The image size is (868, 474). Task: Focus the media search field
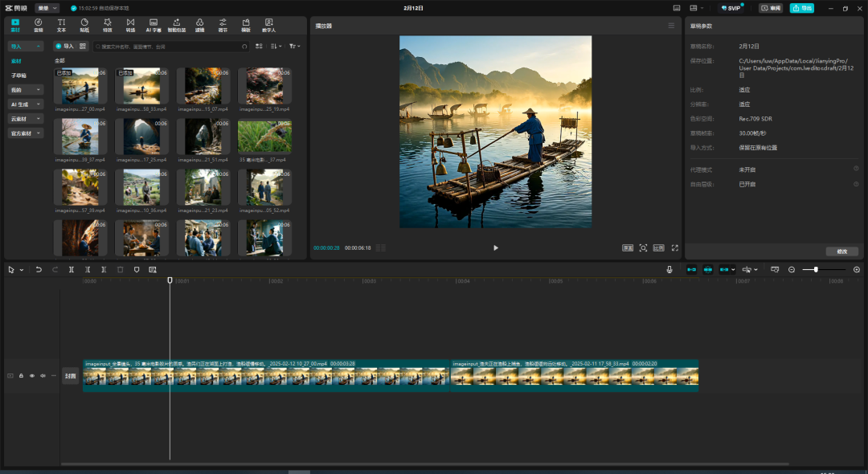(171, 47)
